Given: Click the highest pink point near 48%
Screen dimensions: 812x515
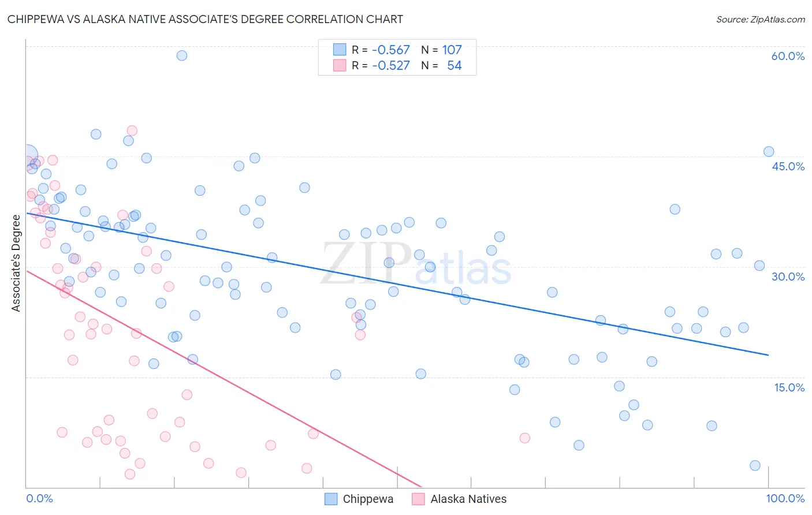Looking at the screenshot, I should [x=132, y=130].
